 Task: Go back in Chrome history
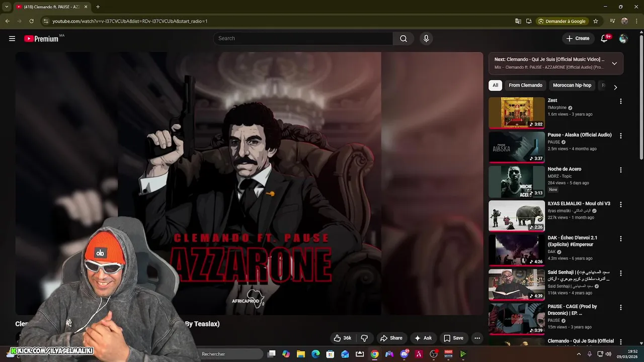pyautogui.click(x=7, y=21)
